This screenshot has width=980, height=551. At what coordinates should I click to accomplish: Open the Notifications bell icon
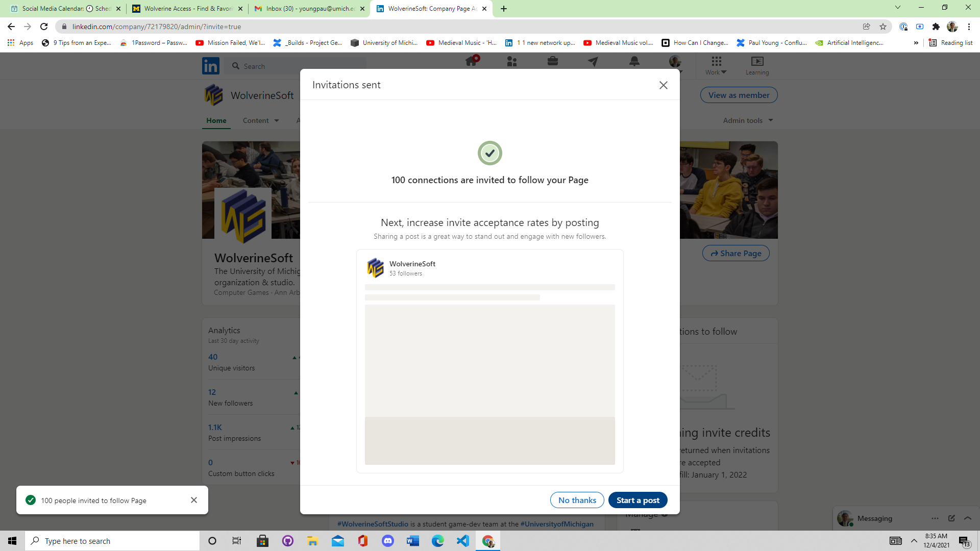[x=634, y=61]
